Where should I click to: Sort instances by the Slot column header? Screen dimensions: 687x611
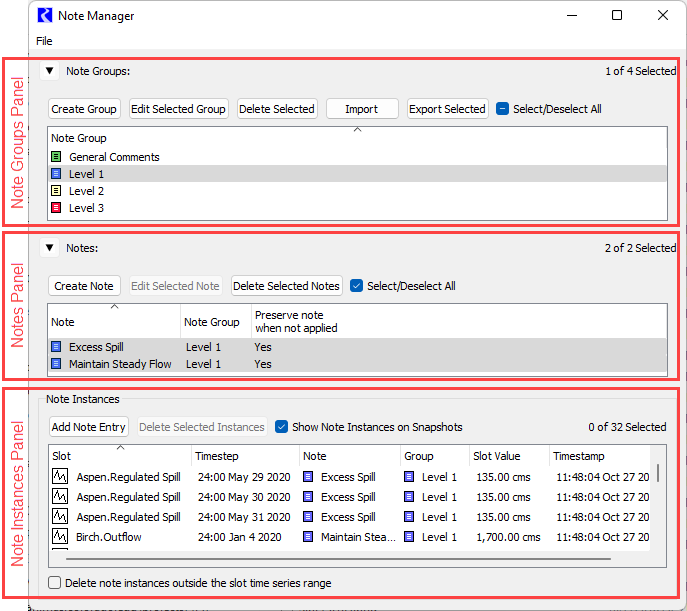[118, 456]
